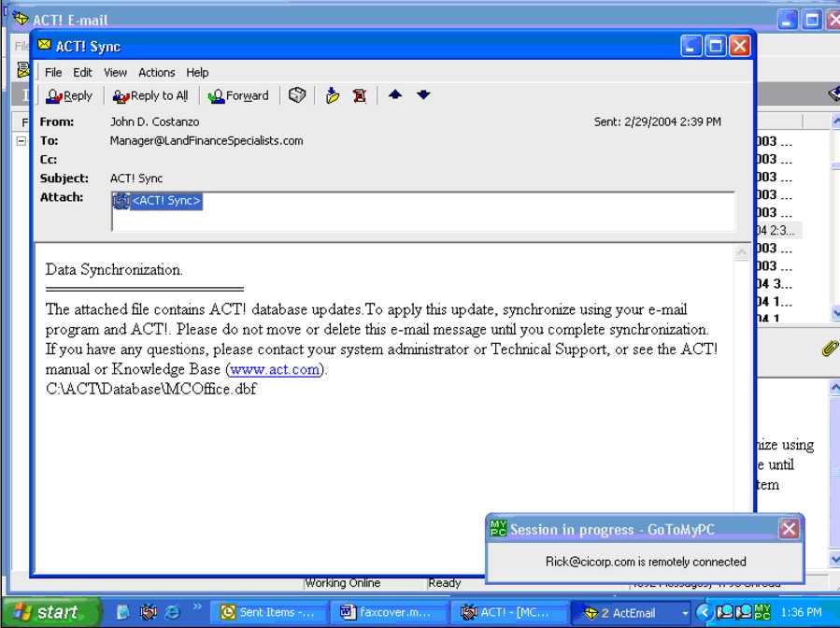Go to next message with down arrow
Screen dimensions: 840x628
pos(423,94)
